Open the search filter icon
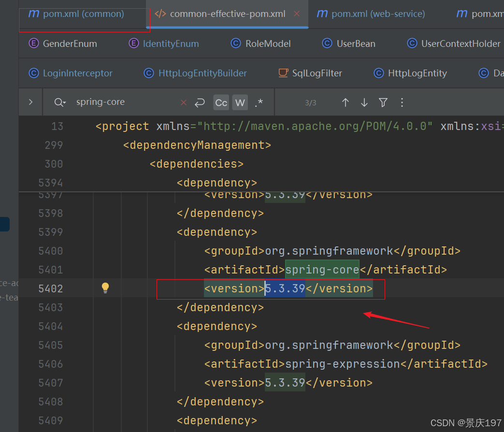The width and height of the screenshot is (504, 432). [x=383, y=102]
